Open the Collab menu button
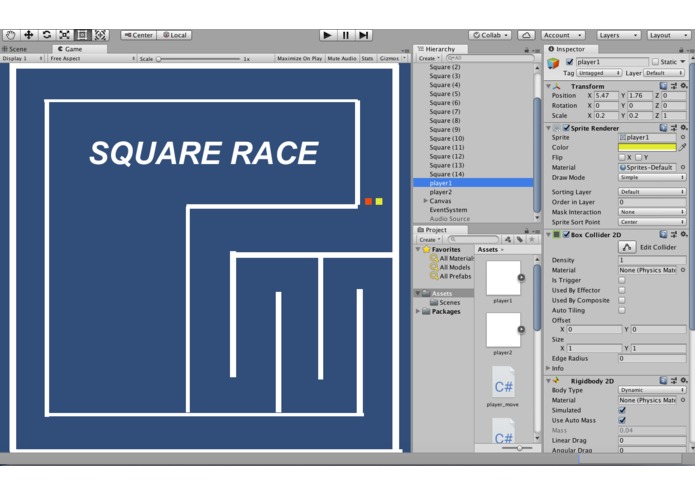This screenshot has height=494, width=695. click(490, 35)
